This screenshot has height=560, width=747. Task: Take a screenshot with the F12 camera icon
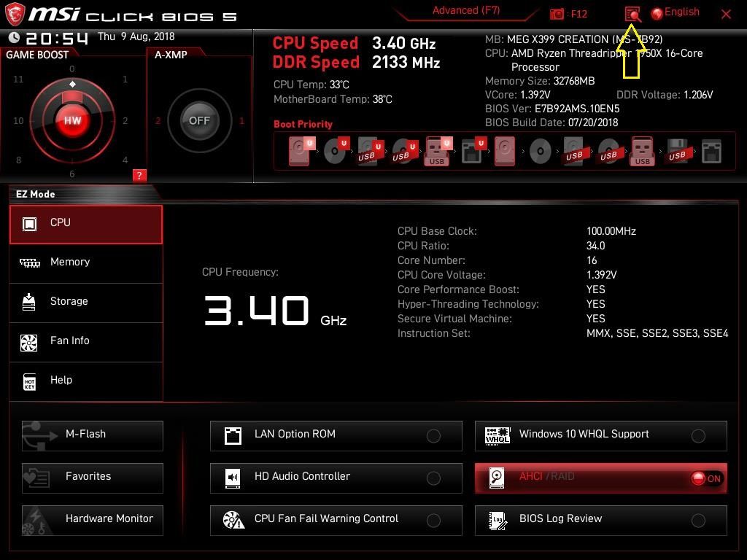click(x=557, y=14)
